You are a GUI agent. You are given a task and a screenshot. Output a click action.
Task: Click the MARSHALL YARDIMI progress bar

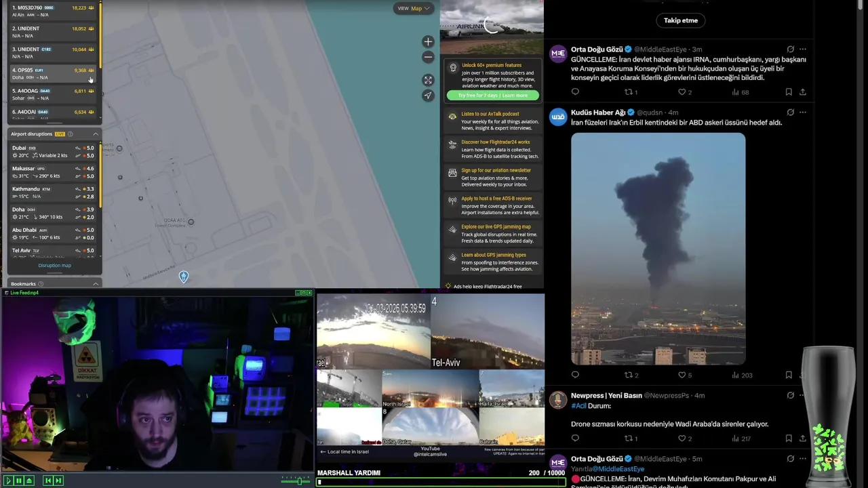point(441,482)
